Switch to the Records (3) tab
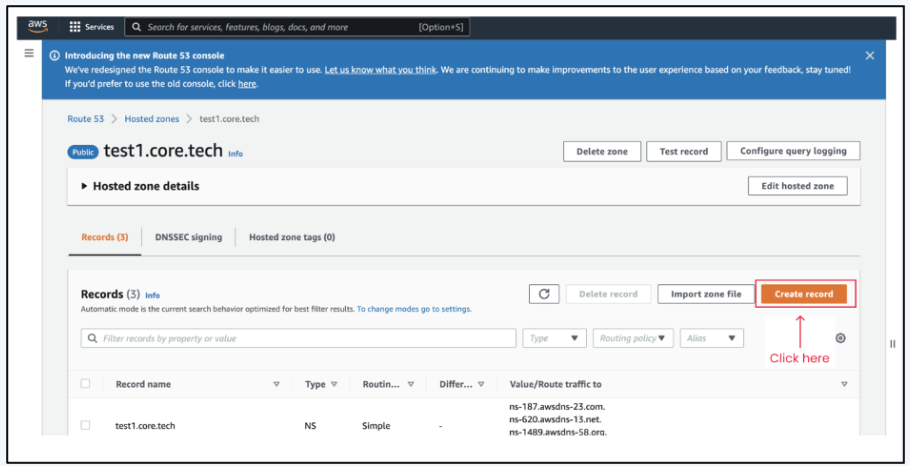 [x=104, y=237]
